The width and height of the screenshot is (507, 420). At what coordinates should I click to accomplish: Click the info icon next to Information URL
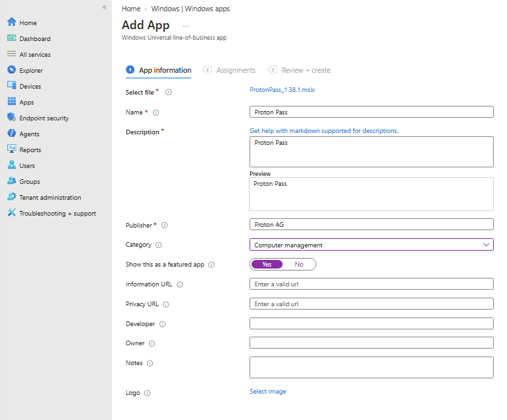click(x=180, y=284)
